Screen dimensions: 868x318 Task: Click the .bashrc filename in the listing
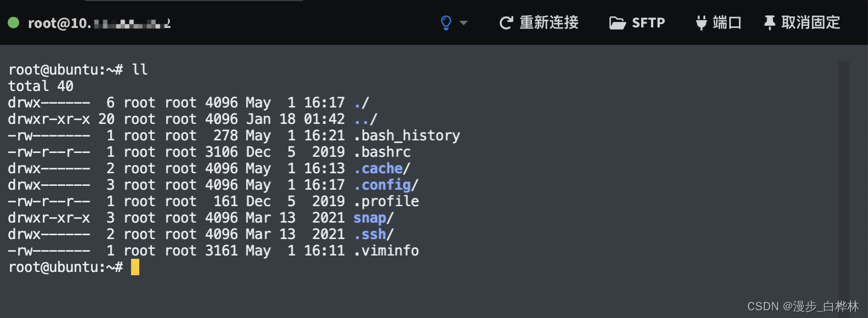point(382,152)
